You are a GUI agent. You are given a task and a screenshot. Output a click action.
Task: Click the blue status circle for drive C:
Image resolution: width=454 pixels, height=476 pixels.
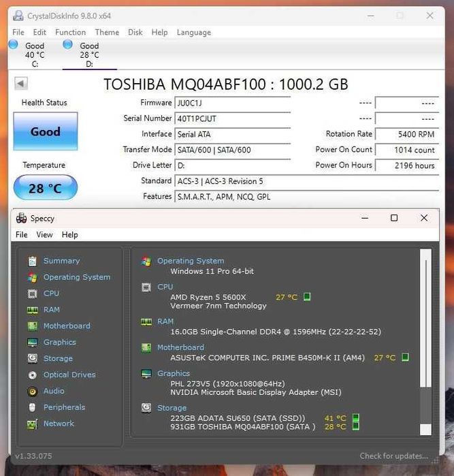14,45
